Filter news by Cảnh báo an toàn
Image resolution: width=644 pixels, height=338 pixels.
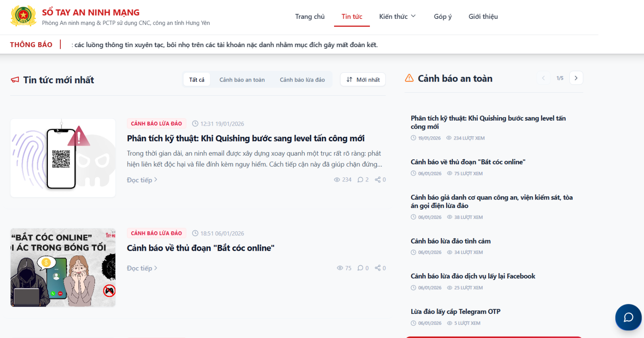tap(242, 80)
